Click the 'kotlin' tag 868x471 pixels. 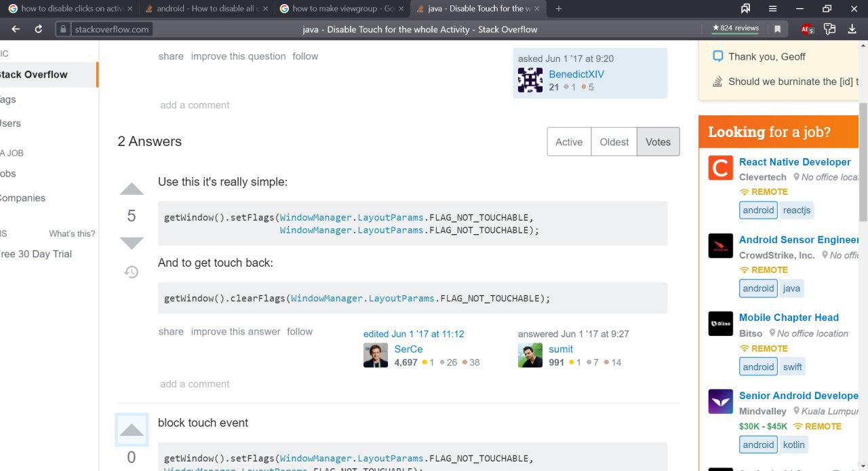[793, 445]
